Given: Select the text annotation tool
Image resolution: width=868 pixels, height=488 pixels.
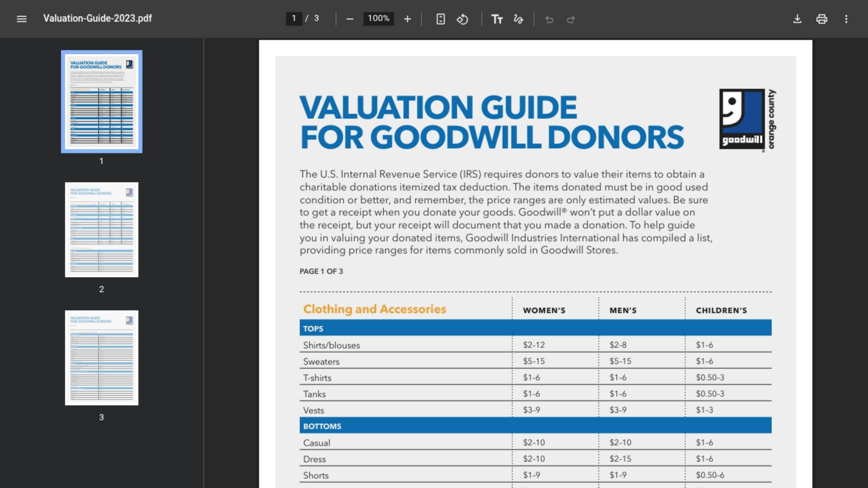Looking at the screenshot, I should click(497, 19).
